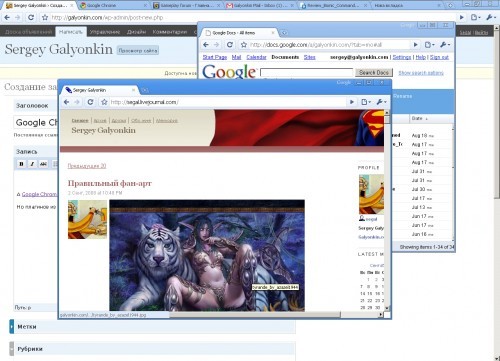The width and height of the screenshot is (500, 361).
Task: Open a new tab in the main window tab strip
Action: (x=451, y=5)
